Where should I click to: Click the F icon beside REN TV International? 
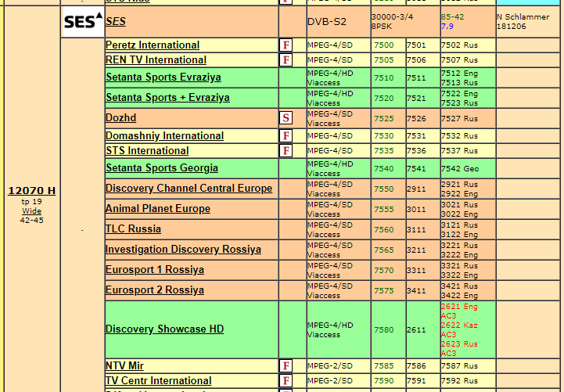(286, 60)
